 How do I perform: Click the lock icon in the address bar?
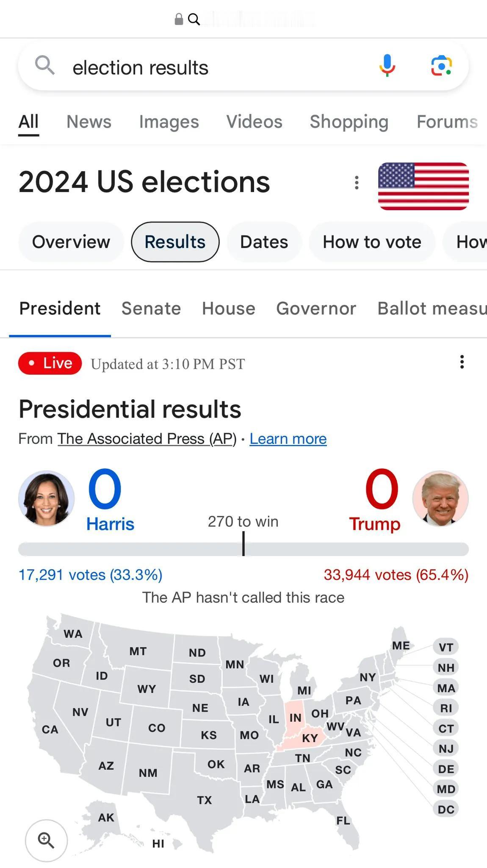coord(179,19)
